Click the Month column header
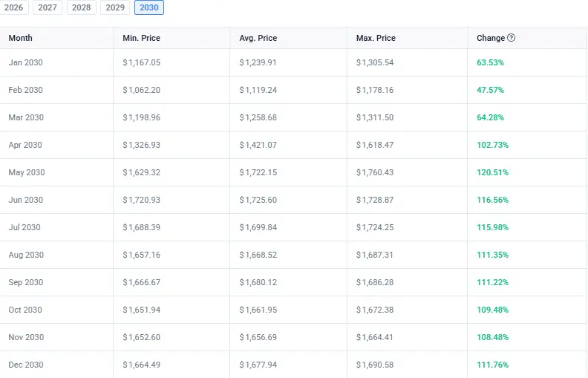This screenshot has width=588, height=378. pos(21,38)
